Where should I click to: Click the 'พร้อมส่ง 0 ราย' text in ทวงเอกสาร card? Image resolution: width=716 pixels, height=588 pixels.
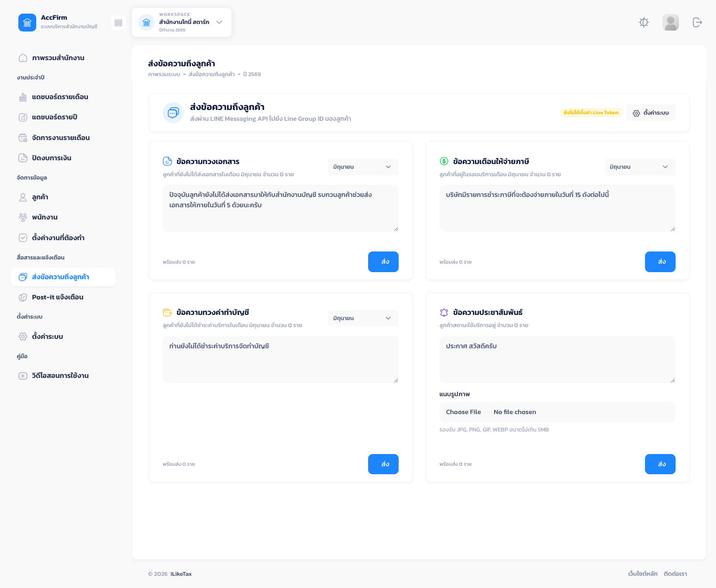(x=179, y=262)
